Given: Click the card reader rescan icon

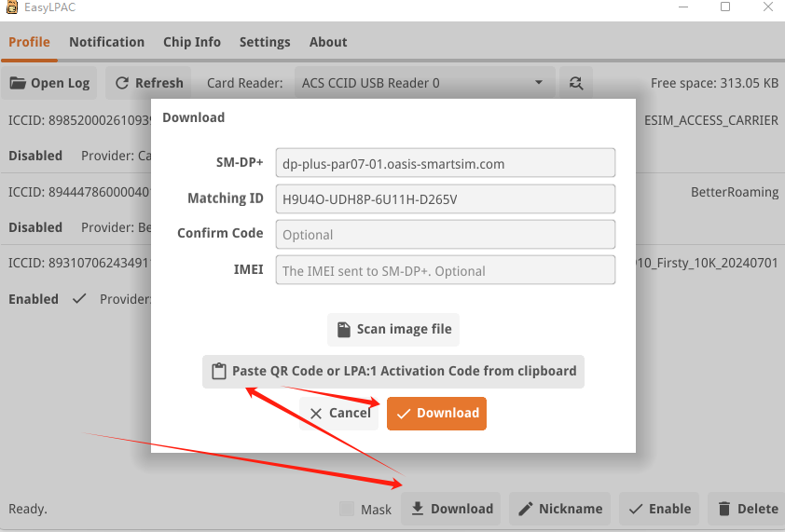Looking at the screenshot, I should (575, 83).
